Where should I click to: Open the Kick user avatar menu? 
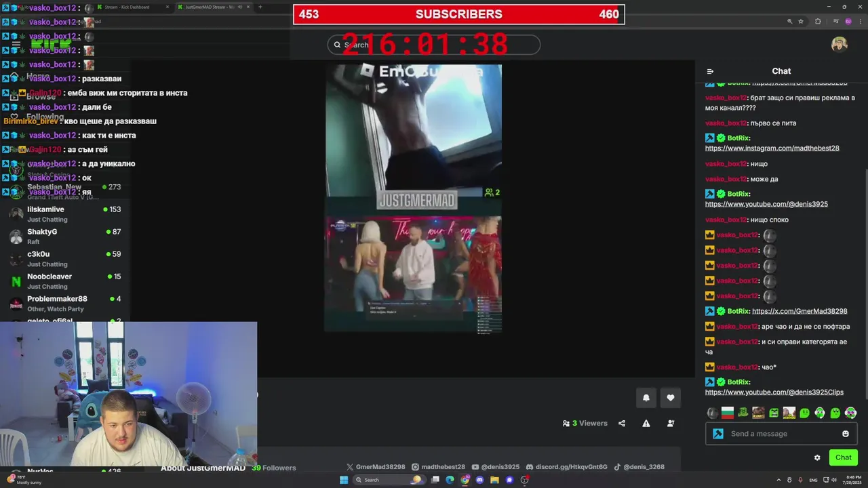(840, 45)
